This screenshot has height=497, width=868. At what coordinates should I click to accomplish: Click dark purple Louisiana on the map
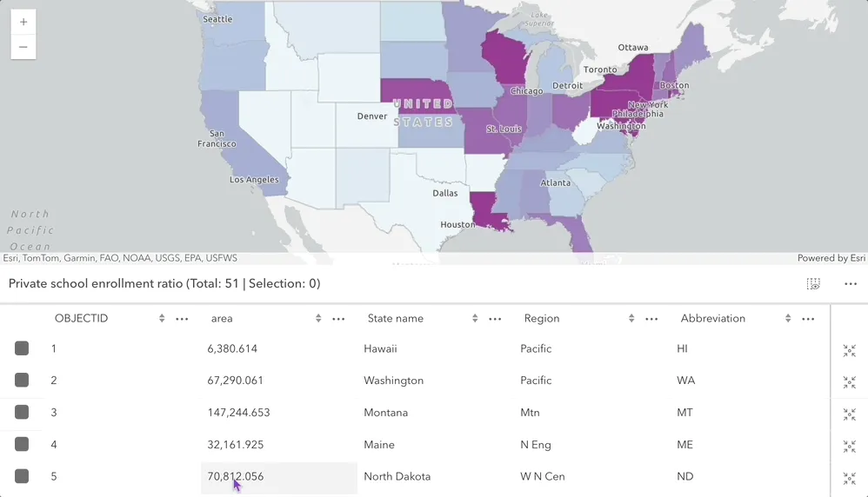tap(487, 209)
